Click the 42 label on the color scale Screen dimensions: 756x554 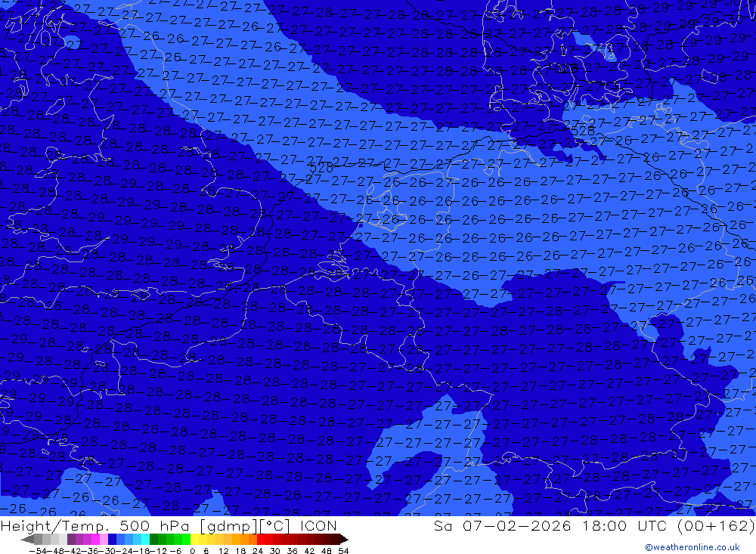click(309, 551)
